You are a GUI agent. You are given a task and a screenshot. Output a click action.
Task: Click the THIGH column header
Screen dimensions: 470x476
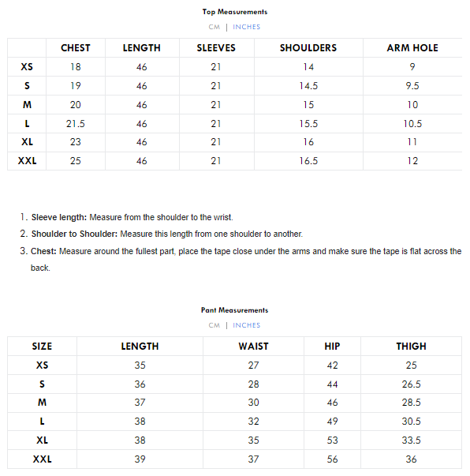click(x=411, y=347)
